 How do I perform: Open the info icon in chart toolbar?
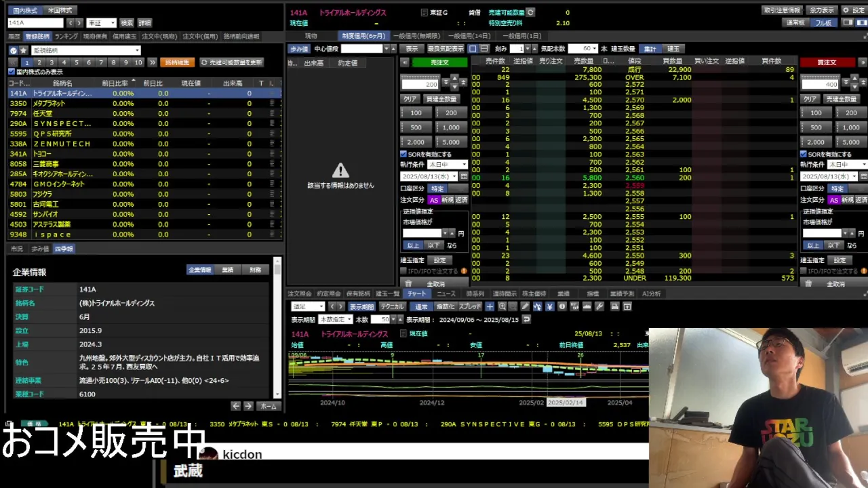(x=562, y=306)
